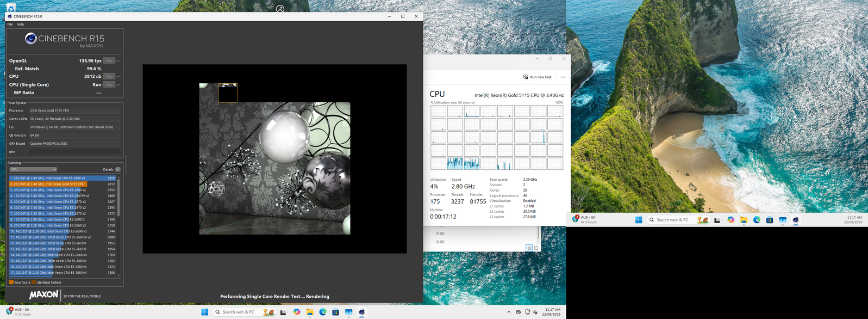868x319 pixels.
Task: Click the GFX Board value Quadro P4000
Action: click(x=74, y=144)
